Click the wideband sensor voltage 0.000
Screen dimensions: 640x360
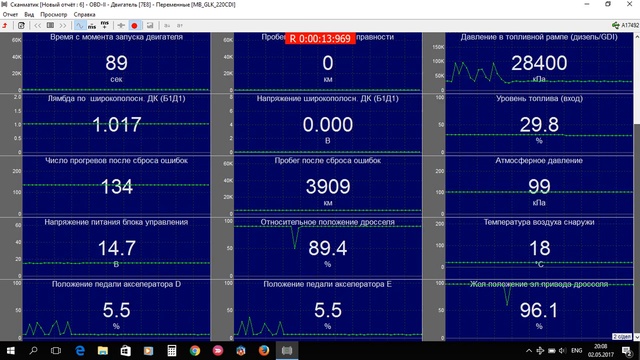click(x=328, y=124)
